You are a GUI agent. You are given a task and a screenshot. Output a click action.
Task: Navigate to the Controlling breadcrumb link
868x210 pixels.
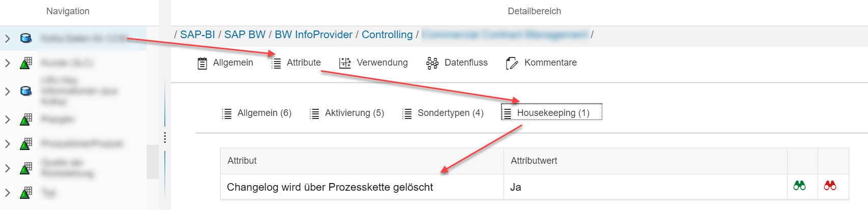point(387,35)
